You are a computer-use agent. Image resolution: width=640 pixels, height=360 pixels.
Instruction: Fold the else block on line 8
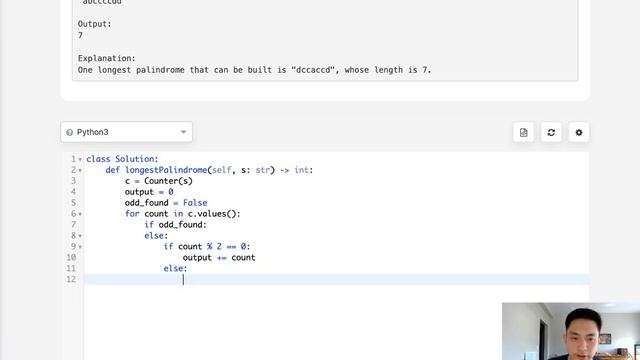[80, 236]
